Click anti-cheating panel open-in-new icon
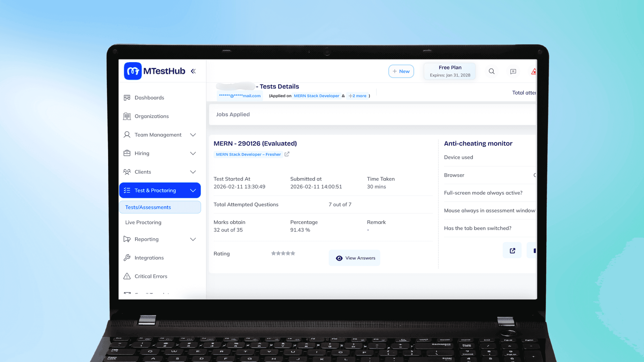 pos(512,251)
